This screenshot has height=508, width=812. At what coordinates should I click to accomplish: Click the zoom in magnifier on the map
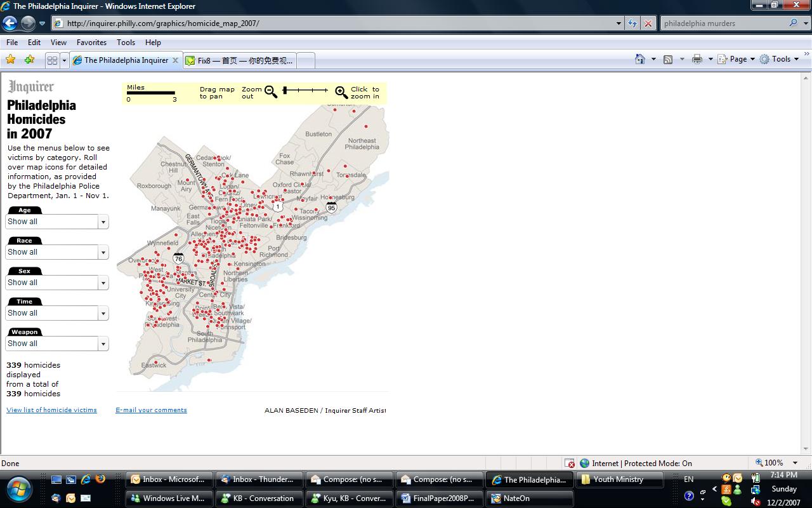tap(341, 93)
